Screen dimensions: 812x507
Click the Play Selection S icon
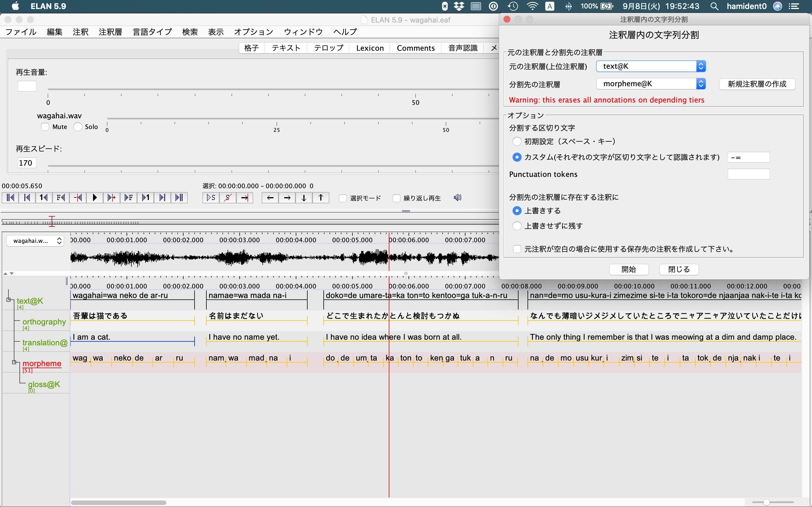click(x=210, y=197)
